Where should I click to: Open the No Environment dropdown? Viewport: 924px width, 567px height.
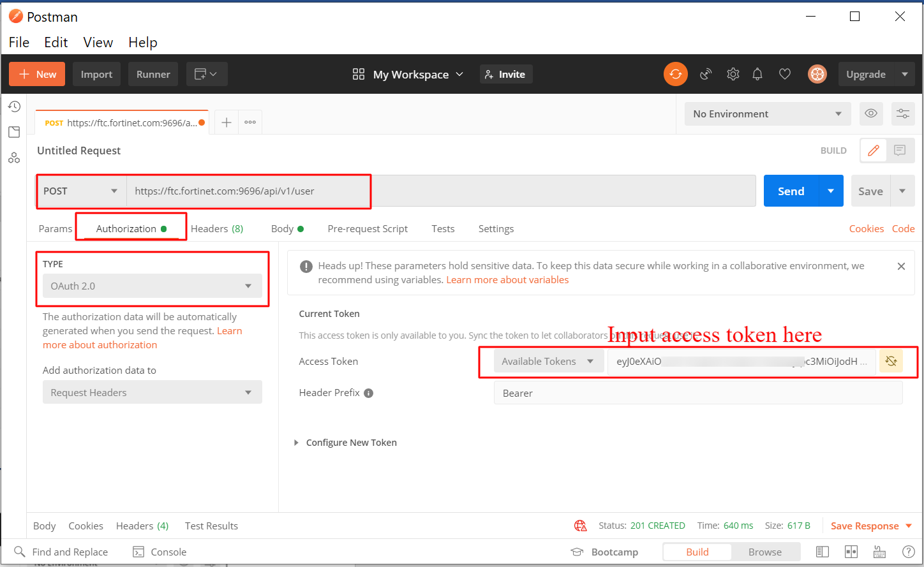click(x=768, y=114)
